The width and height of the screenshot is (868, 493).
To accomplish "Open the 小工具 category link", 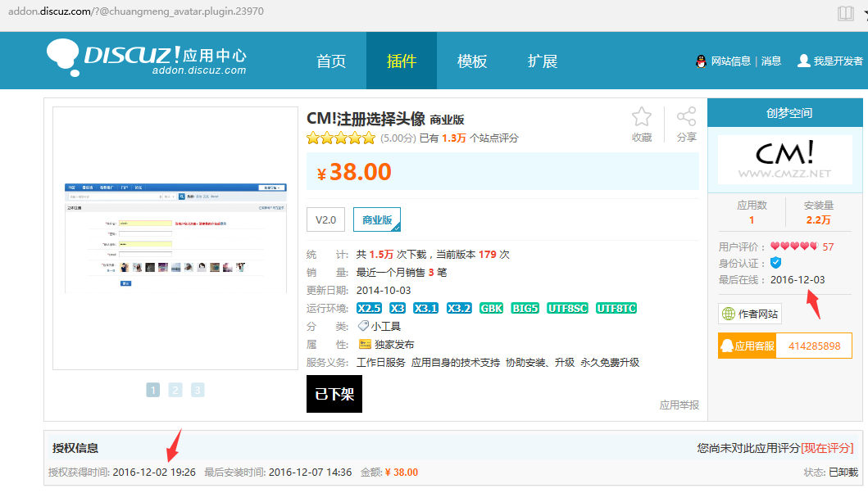I will click(x=386, y=327).
